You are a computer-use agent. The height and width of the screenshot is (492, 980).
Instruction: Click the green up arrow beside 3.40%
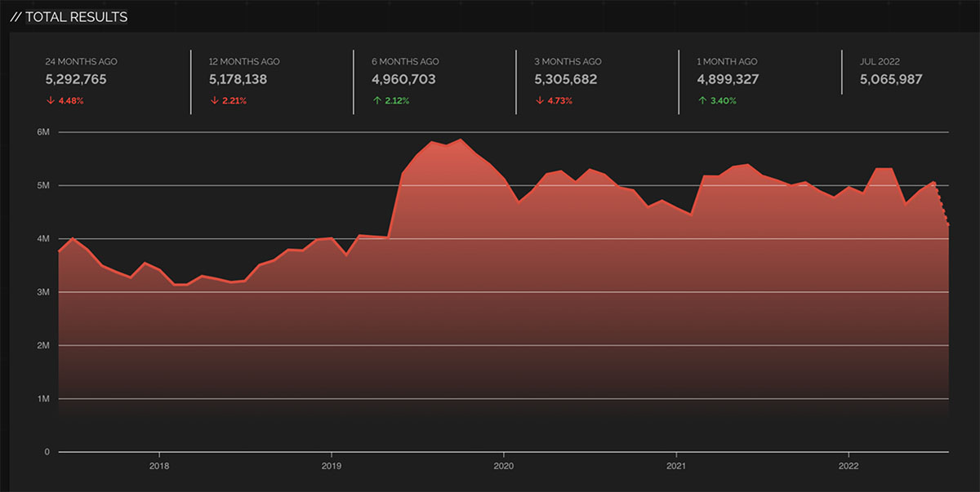(702, 101)
